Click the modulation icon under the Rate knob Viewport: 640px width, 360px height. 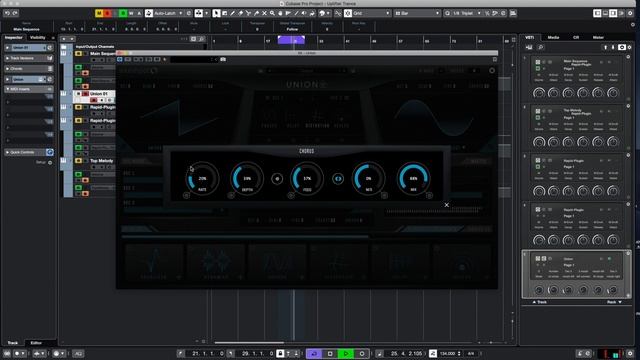(x=187, y=196)
